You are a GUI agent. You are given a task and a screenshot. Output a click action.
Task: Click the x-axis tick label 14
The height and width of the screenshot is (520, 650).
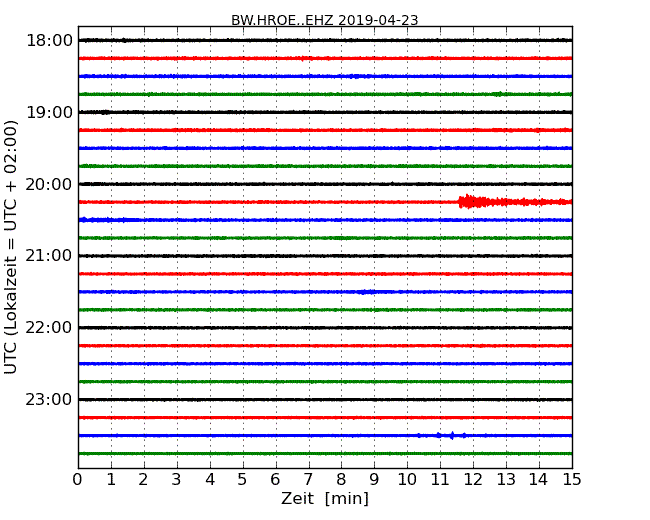[x=538, y=480]
